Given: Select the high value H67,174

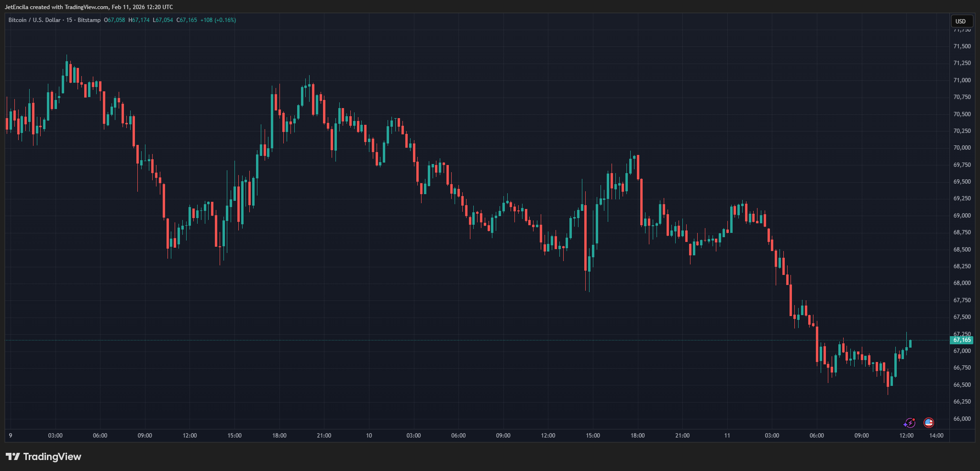Looking at the screenshot, I should point(139,20).
